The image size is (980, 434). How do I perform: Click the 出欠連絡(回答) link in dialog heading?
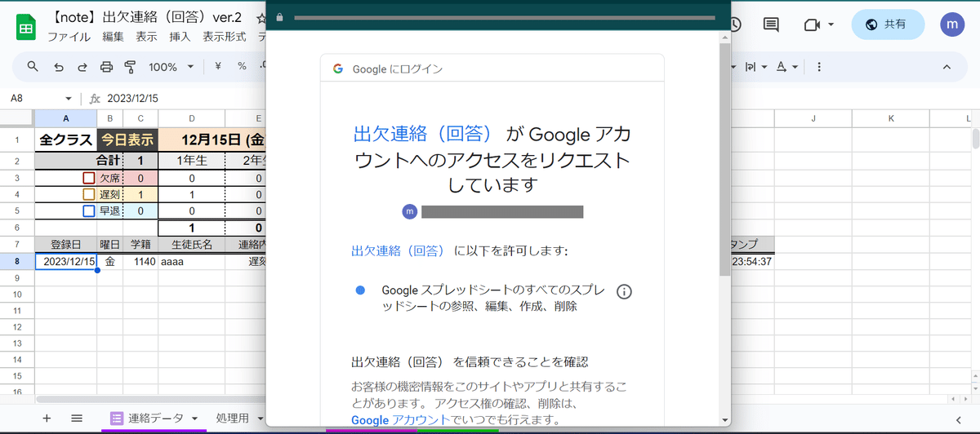(x=422, y=134)
